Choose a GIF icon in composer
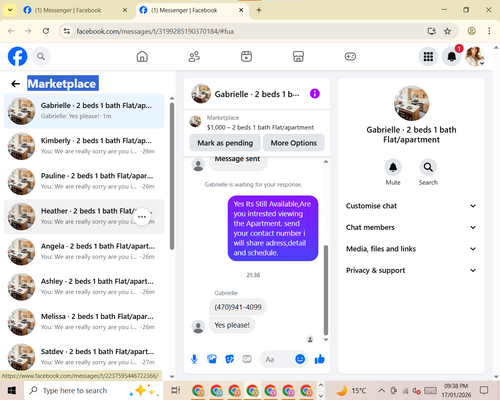This screenshot has width=500, height=400. [x=247, y=359]
